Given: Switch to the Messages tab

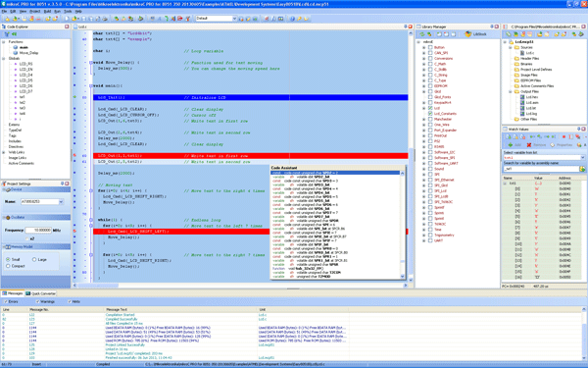Looking at the screenshot, I should pos(13,293).
